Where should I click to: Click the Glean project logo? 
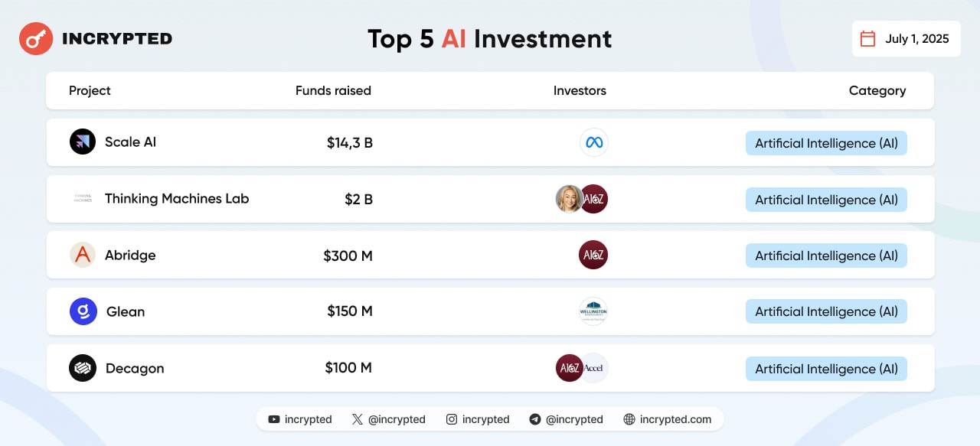point(83,311)
